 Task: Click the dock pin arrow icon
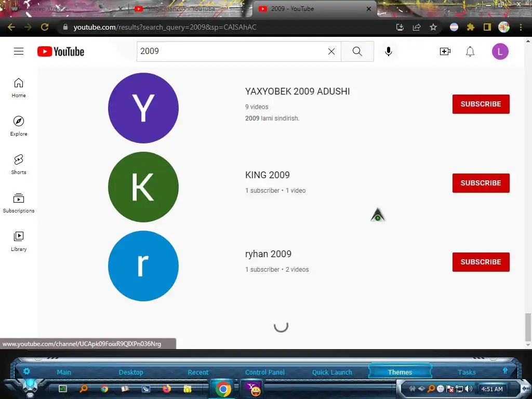point(505,371)
